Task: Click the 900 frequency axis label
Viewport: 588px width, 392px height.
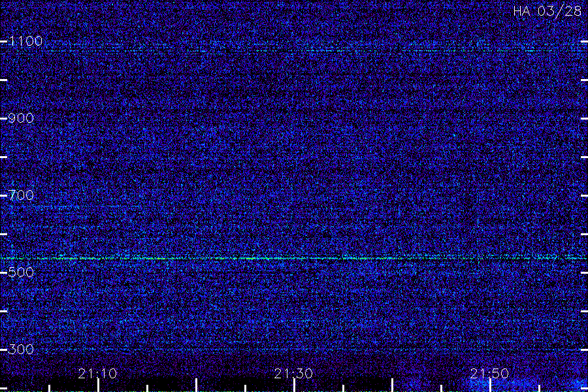Action: click(21, 118)
